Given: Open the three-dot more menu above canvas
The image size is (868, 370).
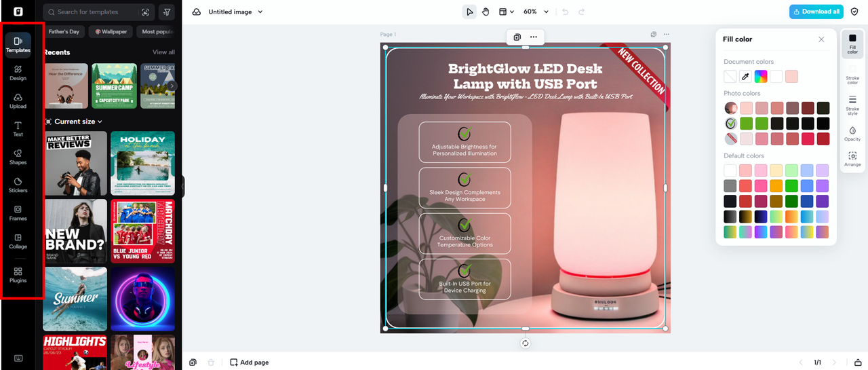Looking at the screenshot, I should click(534, 37).
